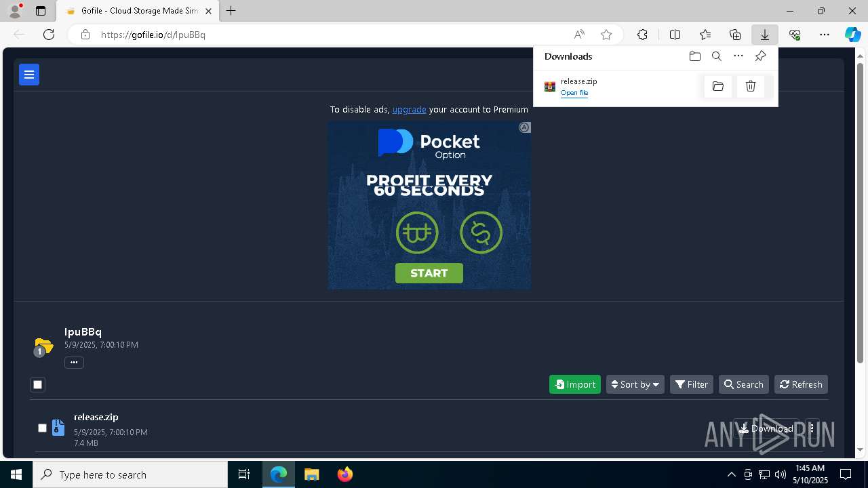Follow the upgrade to Premium link
Viewport: 868px width, 488px height.
click(x=410, y=109)
